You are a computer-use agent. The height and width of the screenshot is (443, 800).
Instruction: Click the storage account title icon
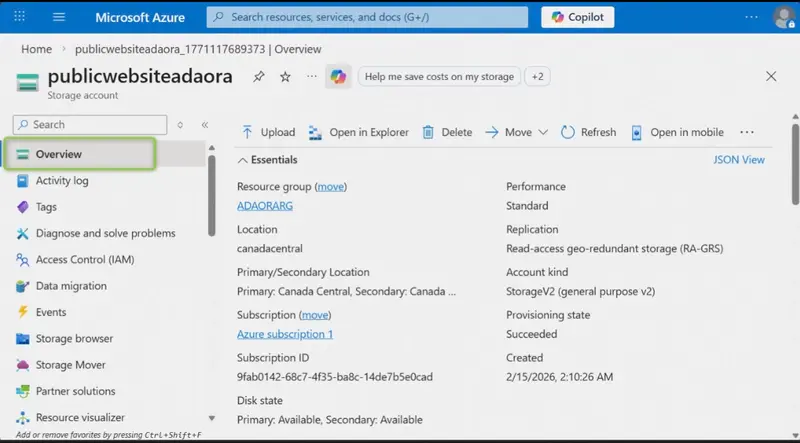click(x=28, y=82)
